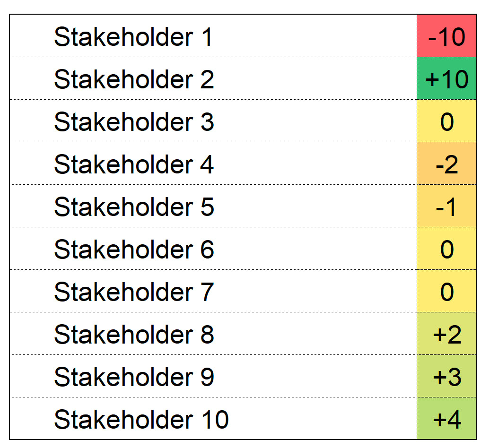
Task: Click Stakeholder 7's yellow 0 score cell
Action: point(447,292)
